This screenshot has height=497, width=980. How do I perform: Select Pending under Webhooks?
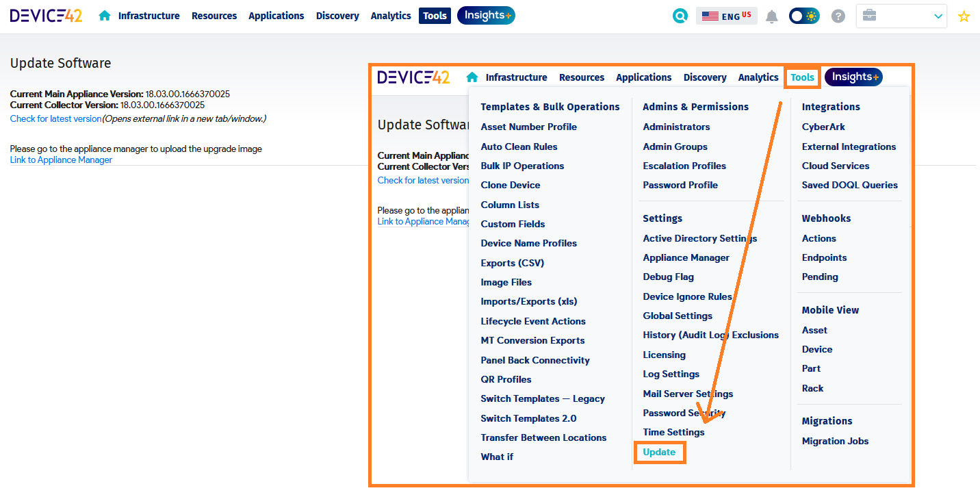(x=820, y=277)
